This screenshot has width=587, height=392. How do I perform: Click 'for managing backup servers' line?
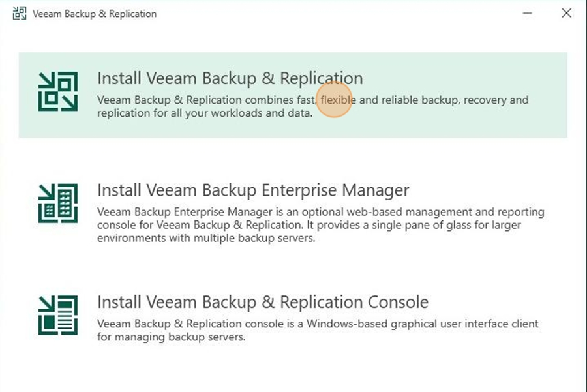coord(172,337)
